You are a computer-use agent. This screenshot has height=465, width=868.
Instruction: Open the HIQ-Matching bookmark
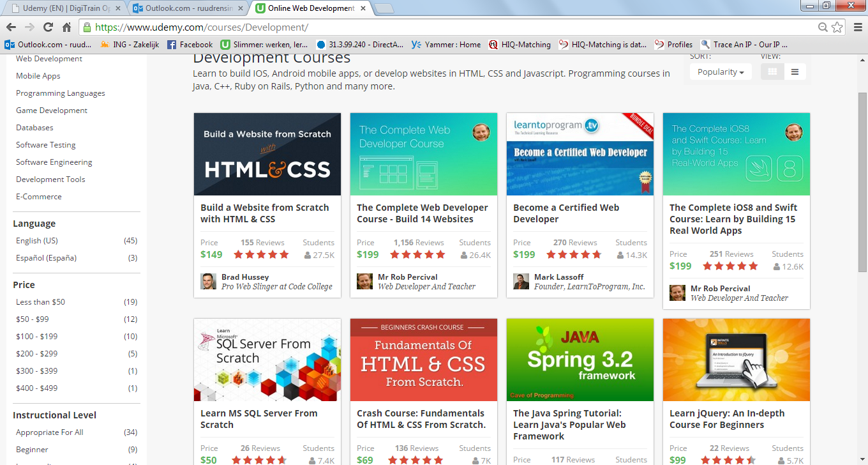click(x=520, y=45)
